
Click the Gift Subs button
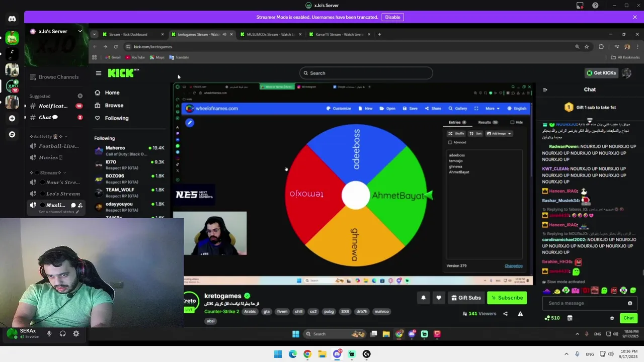click(466, 298)
